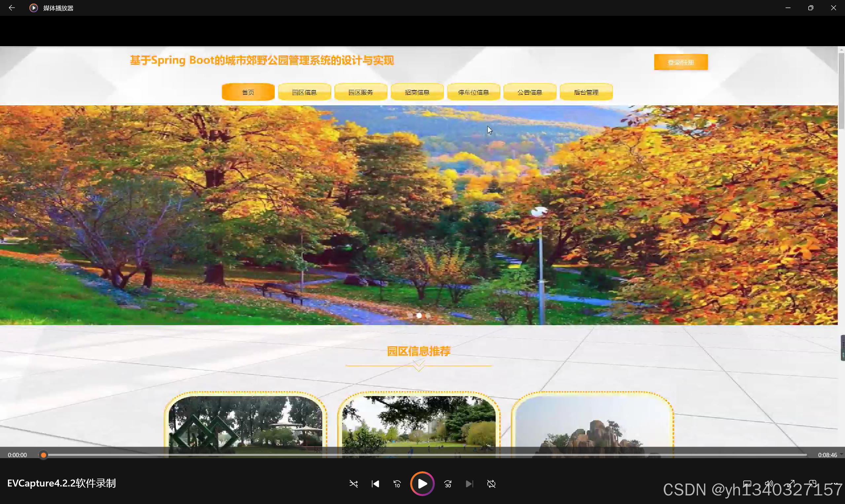
Task: Open the subtitles and captions icon
Action: click(x=747, y=484)
